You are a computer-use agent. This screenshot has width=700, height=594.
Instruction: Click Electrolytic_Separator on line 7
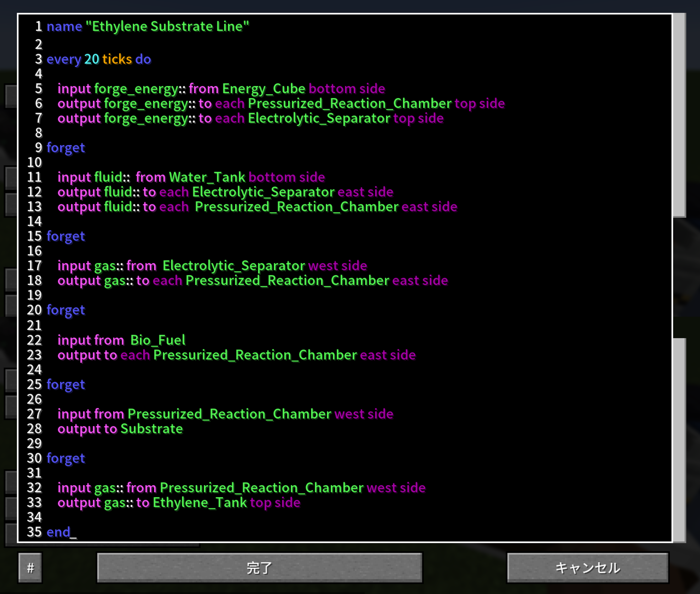coord(319,119)
